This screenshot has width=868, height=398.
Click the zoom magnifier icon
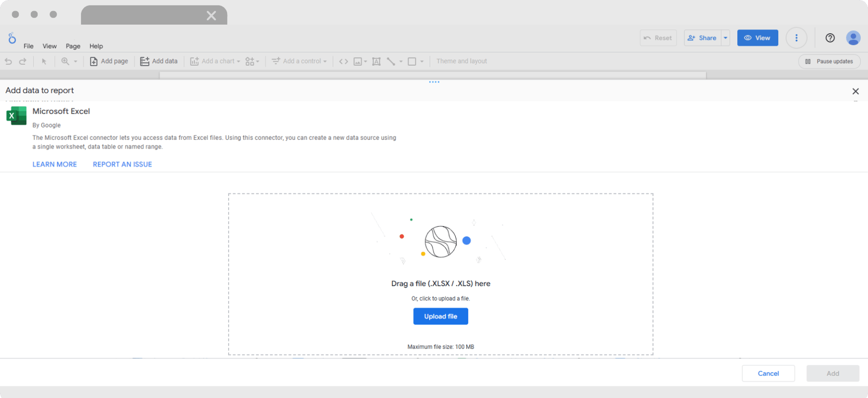point(65,61)
